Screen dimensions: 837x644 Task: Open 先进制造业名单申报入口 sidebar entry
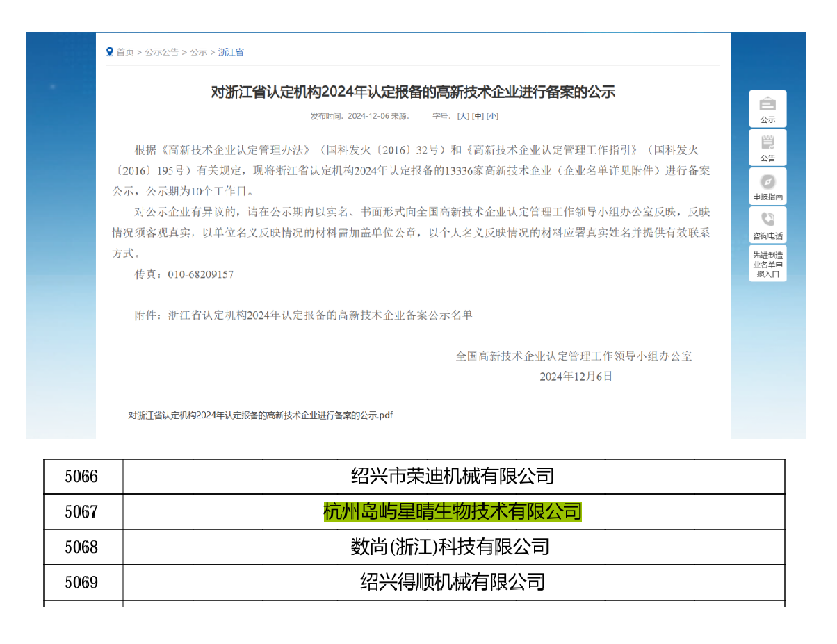pos(767,265)
